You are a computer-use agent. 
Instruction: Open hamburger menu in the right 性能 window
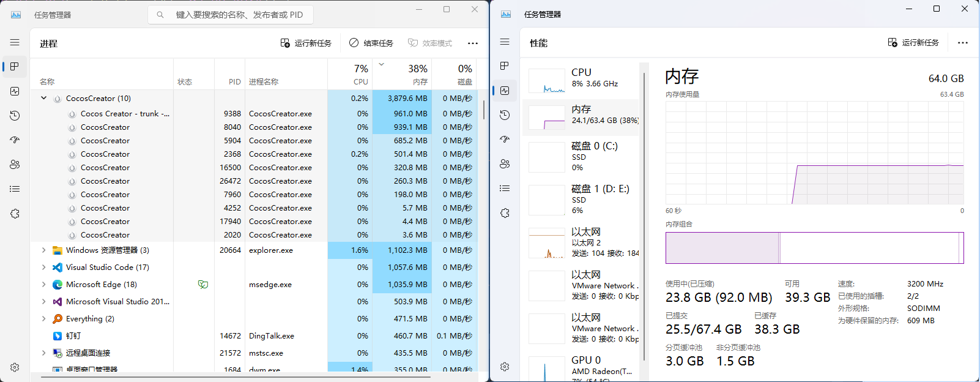505,42
